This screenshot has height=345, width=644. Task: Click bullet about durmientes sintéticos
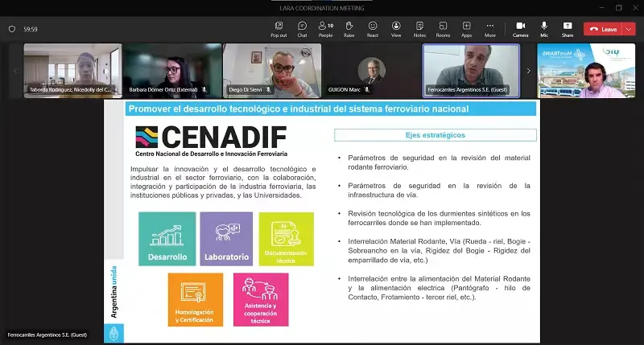(439, 218)
